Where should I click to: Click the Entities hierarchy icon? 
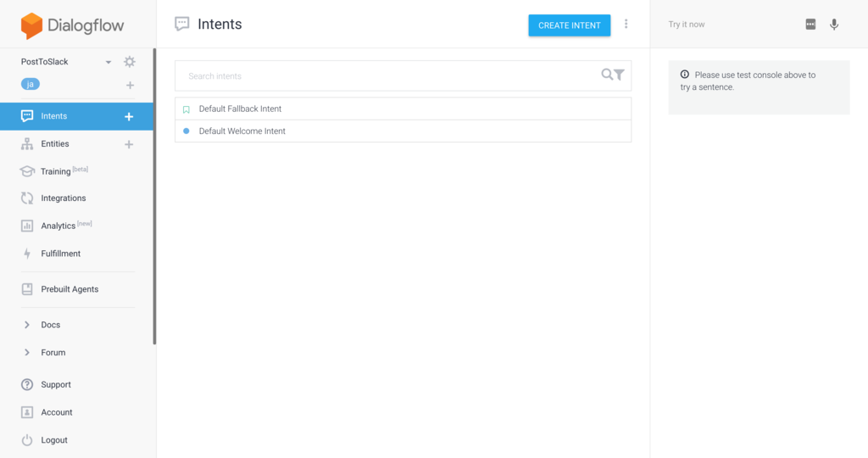pos(27,144)
